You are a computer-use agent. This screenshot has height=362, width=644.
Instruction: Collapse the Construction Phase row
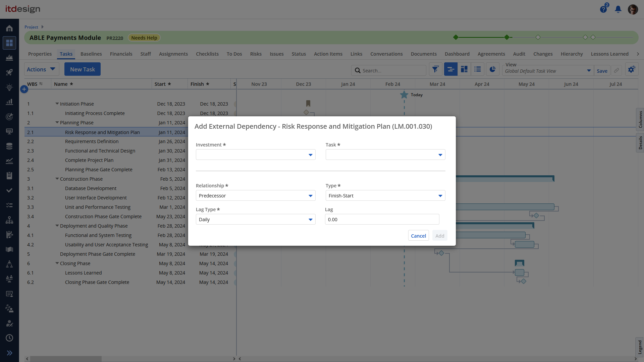click(x=57, y=179)
